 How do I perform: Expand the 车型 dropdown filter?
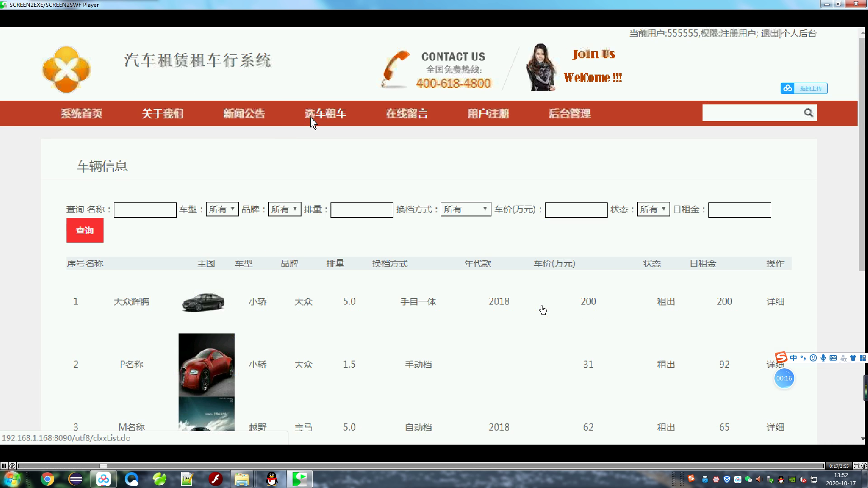(222, 209)
